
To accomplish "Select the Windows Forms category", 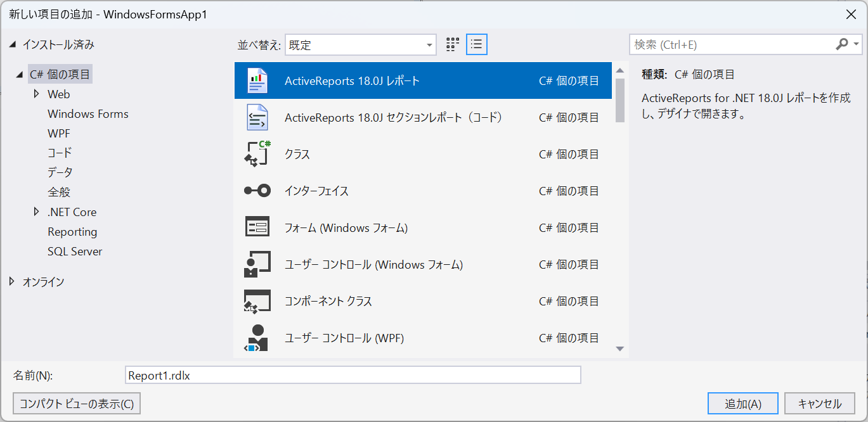I will [88, 114].
